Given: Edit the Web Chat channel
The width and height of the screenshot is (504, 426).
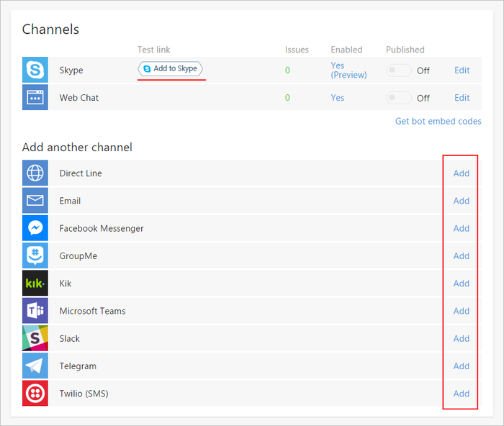Looking at the screenshot, I should (x=462, y=98).
